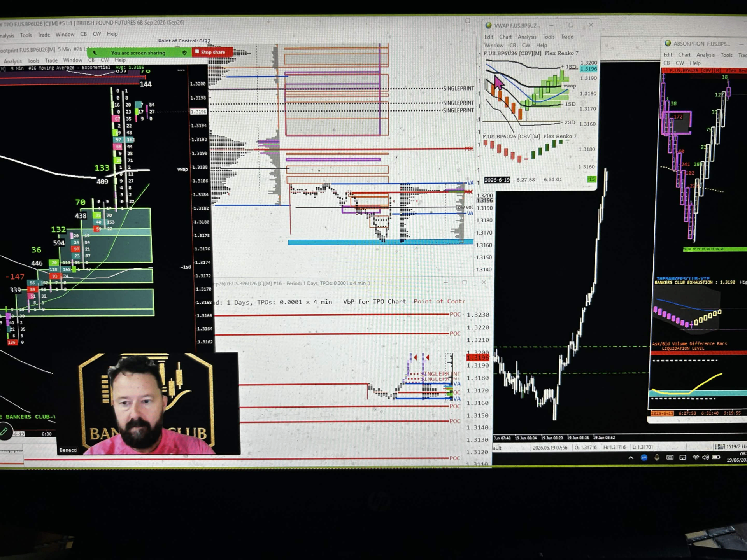Viewport: 747px width, 560px height.
Task: Open the CB menu in the TPO window
Action: tap(84, 34)
